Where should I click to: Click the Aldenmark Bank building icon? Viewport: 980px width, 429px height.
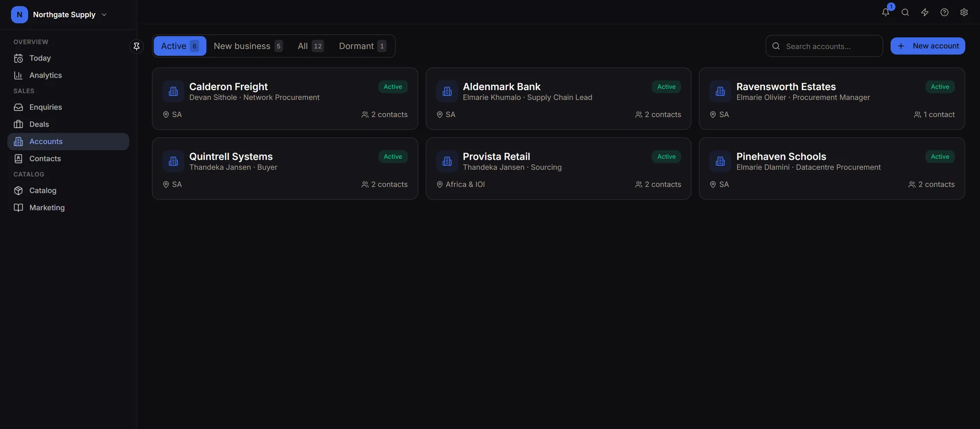[447, 92]
